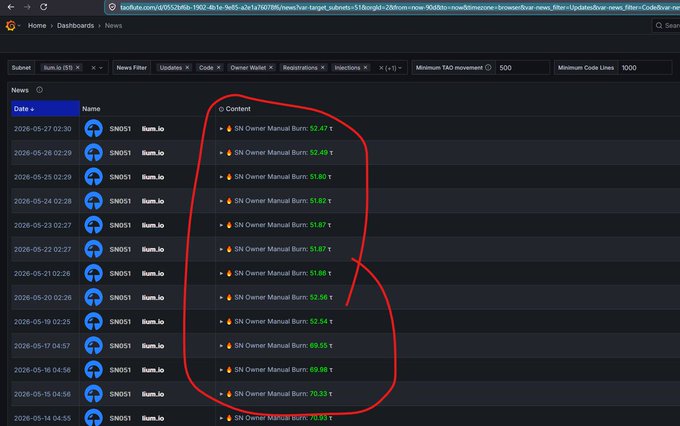Focus the Minimum TAO movement field 500

coord(523,68)
